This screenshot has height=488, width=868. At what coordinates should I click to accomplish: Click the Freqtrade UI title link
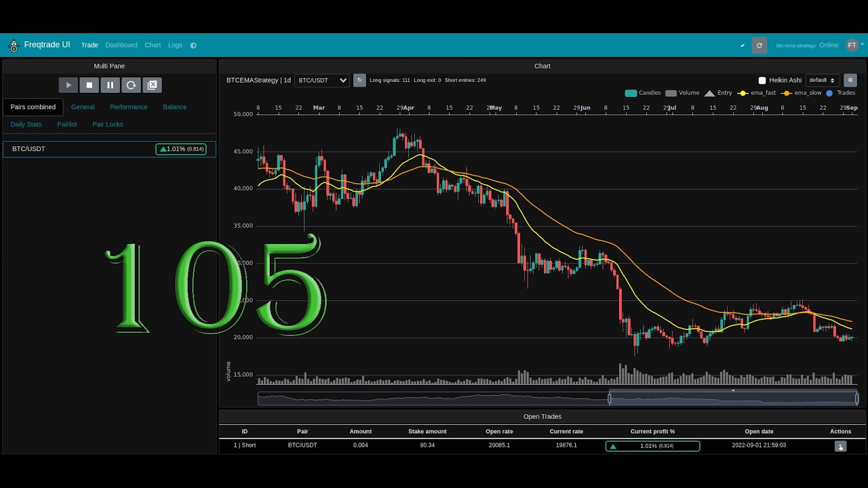point(47,45)
